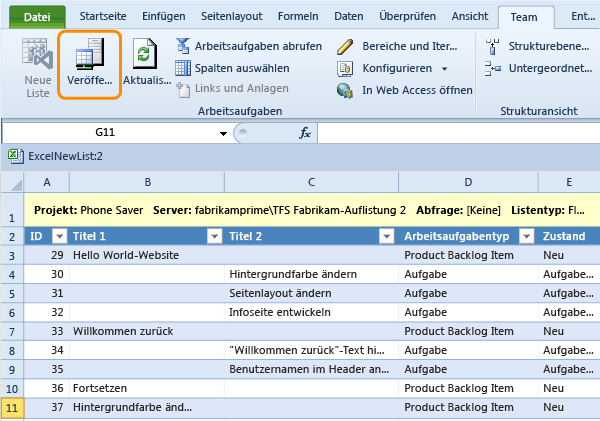Viewport: 600px width, 421px height.
Task: Click In Web Access öffnen
Action: pos(345,90)
